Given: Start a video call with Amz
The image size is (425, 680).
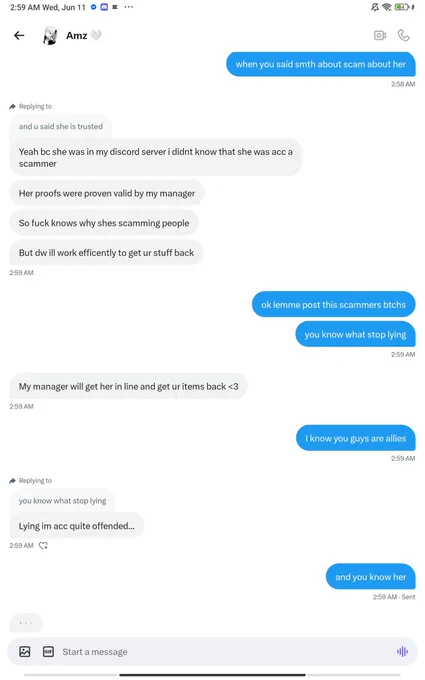Looking at the screenshot, I should pyautogui.click(x=380, y=36).
